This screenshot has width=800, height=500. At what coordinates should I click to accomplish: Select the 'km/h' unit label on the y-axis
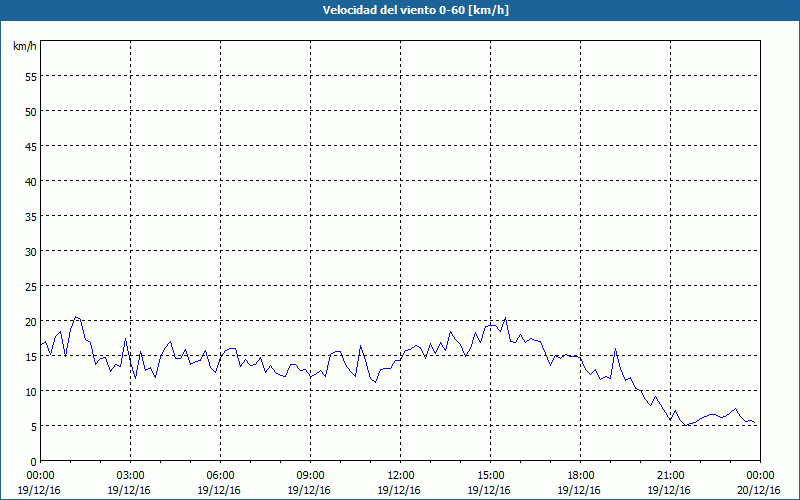(x=24, y=46)
